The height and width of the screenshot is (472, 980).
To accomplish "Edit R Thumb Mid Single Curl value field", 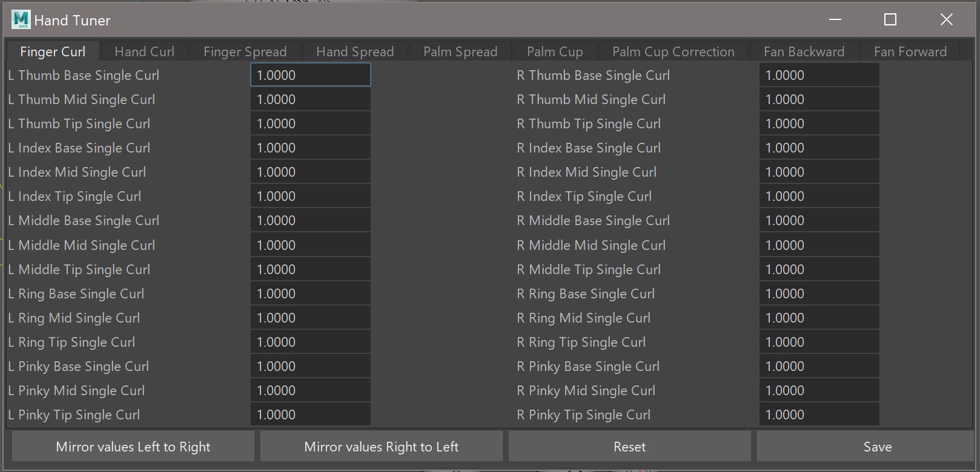I will tap(819, 99).
